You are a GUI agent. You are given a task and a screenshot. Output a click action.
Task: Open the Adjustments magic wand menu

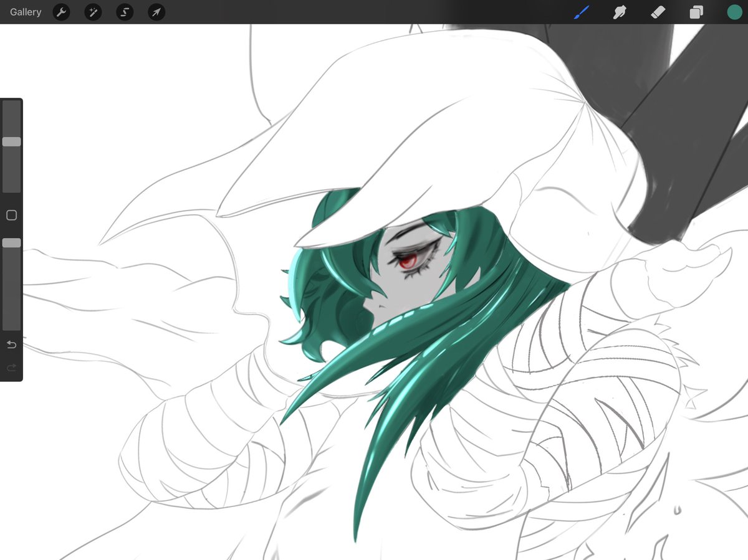[93, 12]
